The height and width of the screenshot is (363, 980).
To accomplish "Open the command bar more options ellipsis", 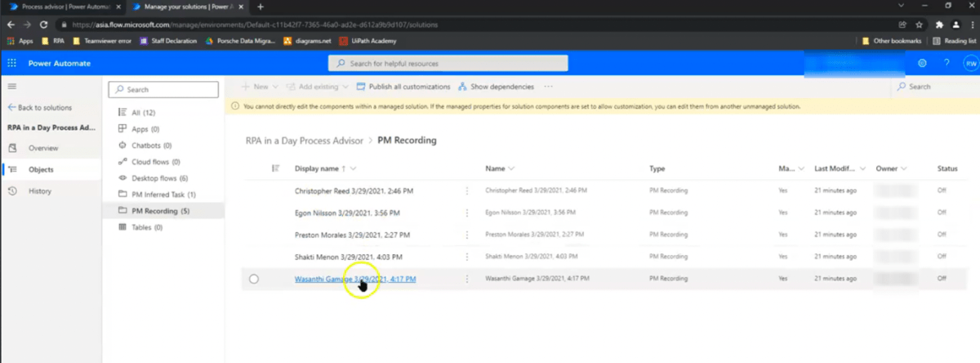I will click(548, 86).
